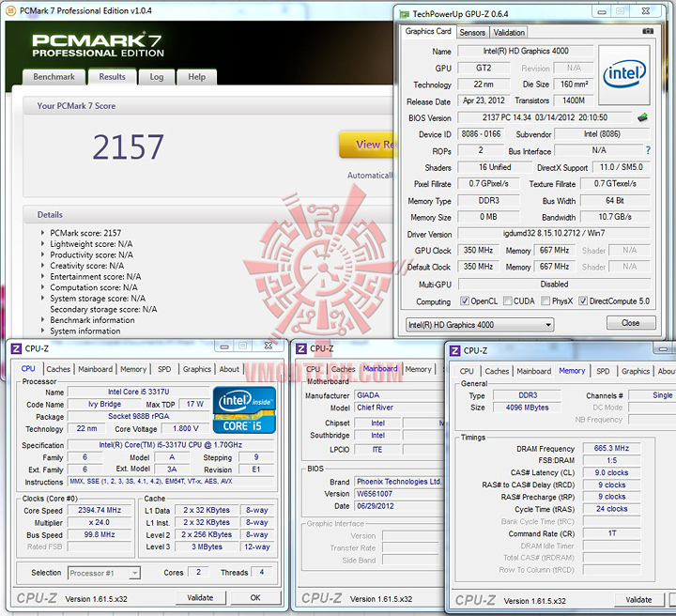
Task: Click the GPU-Z Driver Version field
Action: pyautogui.click(x=554, y=233)
